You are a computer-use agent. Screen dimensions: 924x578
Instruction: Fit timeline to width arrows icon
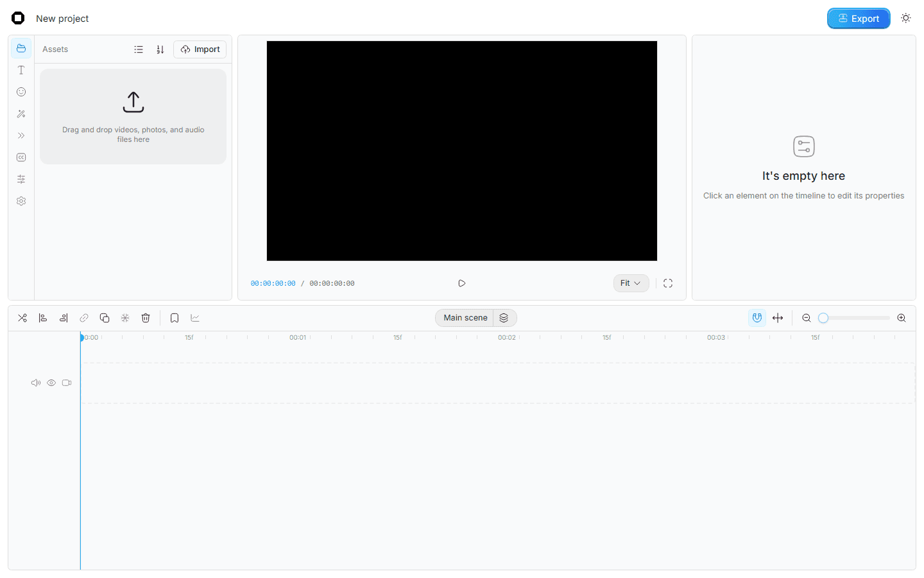coord(778,318)
